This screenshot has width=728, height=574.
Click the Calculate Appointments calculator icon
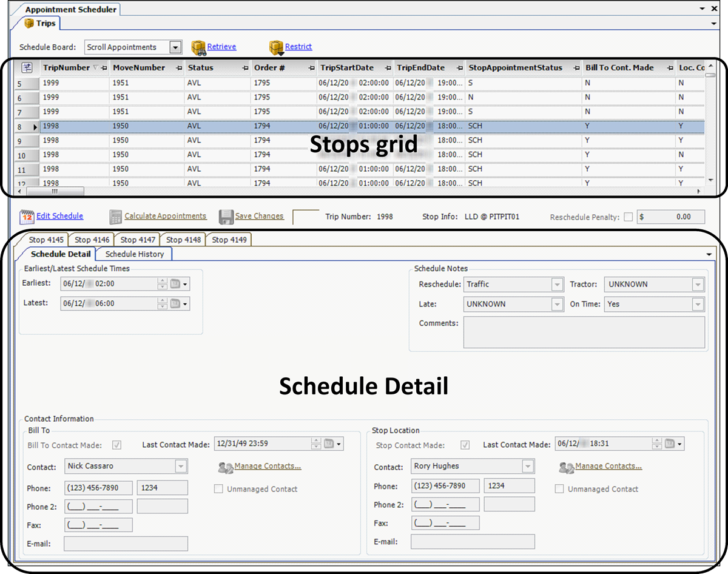116,217
